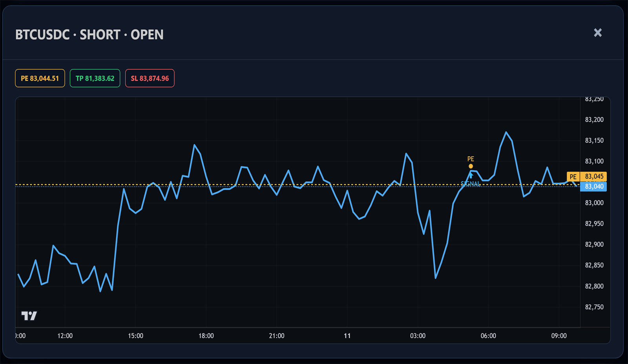
Task: Click the 03:00 time axis label
Action: 418,336
